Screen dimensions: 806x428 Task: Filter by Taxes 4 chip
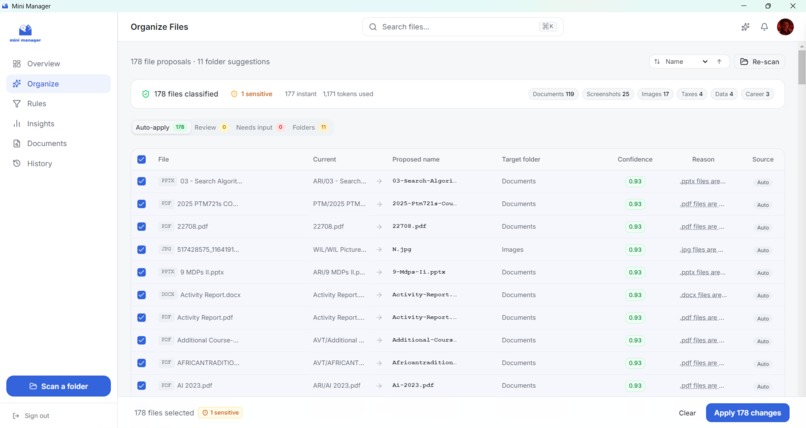tap(692, 94)
